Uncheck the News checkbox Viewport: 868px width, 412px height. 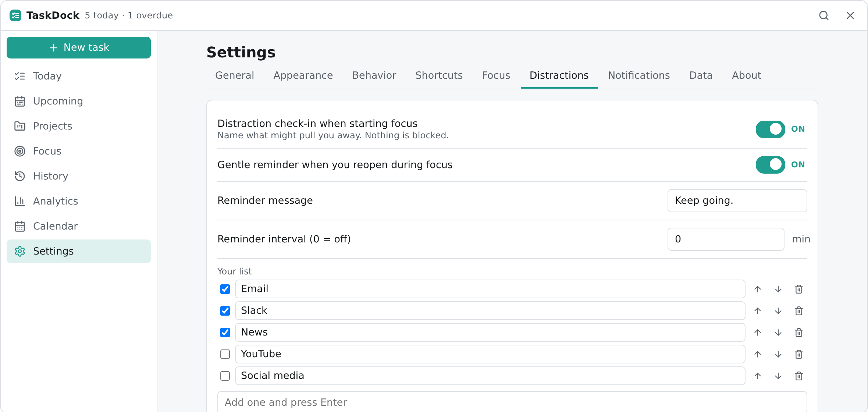click(x=225, y=333)
